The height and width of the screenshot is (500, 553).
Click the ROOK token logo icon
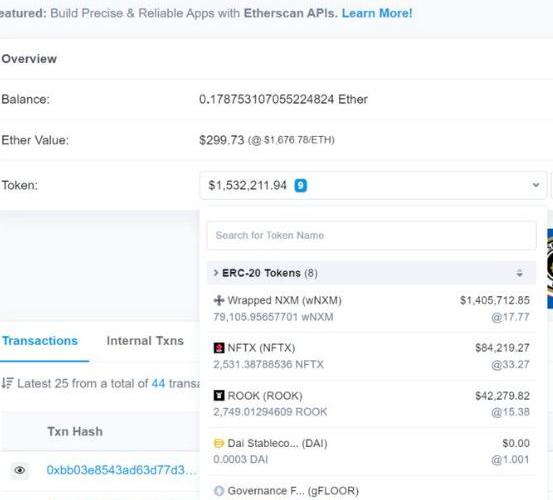[x=219, y=396]
